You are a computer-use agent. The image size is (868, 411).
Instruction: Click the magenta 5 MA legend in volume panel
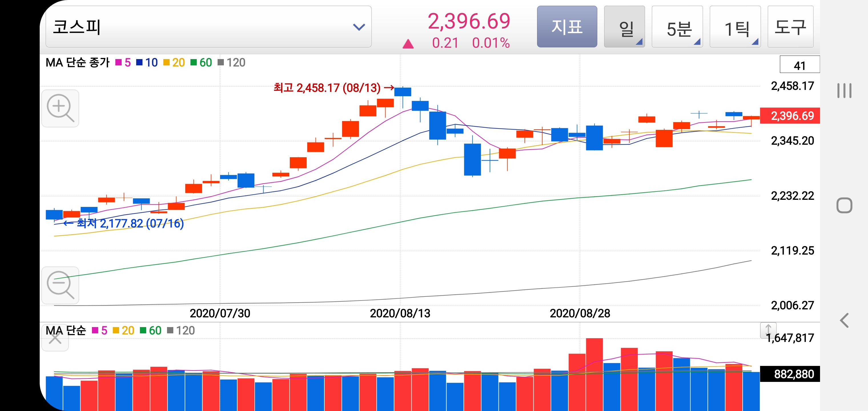(x=100, y=330)
